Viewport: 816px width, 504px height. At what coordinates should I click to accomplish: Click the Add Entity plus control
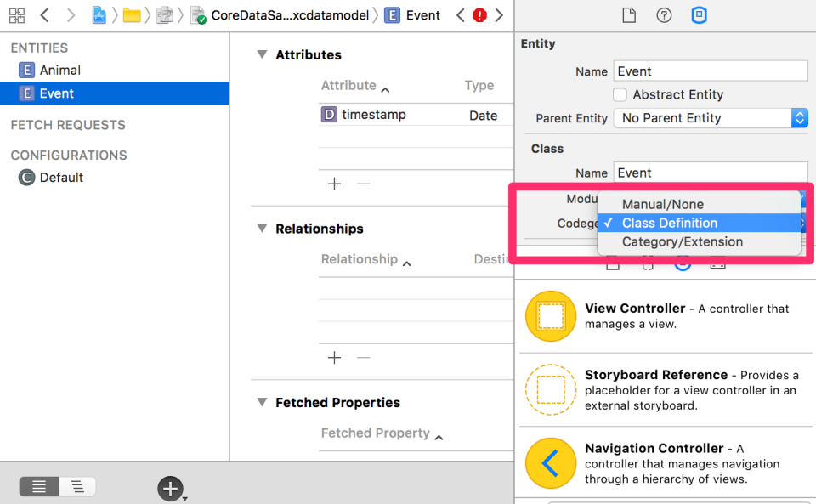click(170, 488)
